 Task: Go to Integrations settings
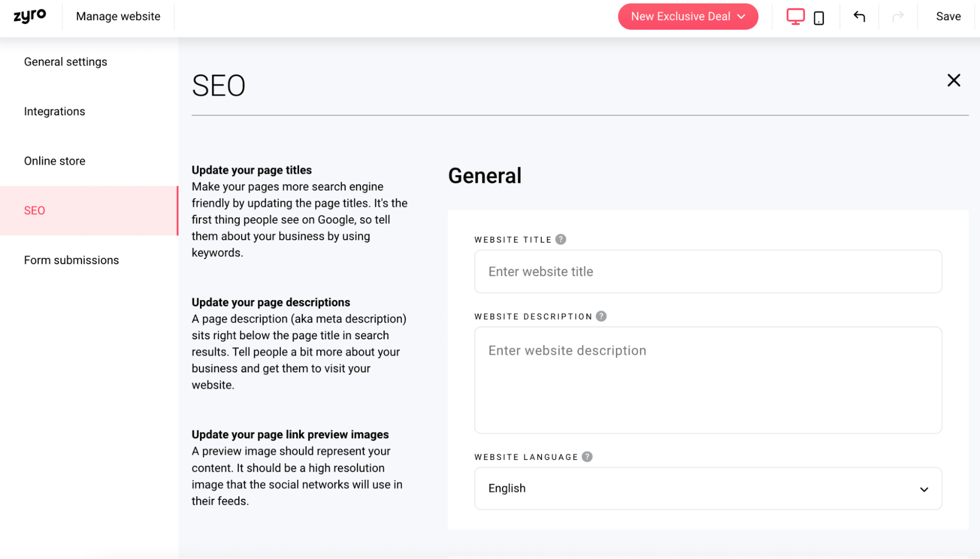click(x=54, y=111)
